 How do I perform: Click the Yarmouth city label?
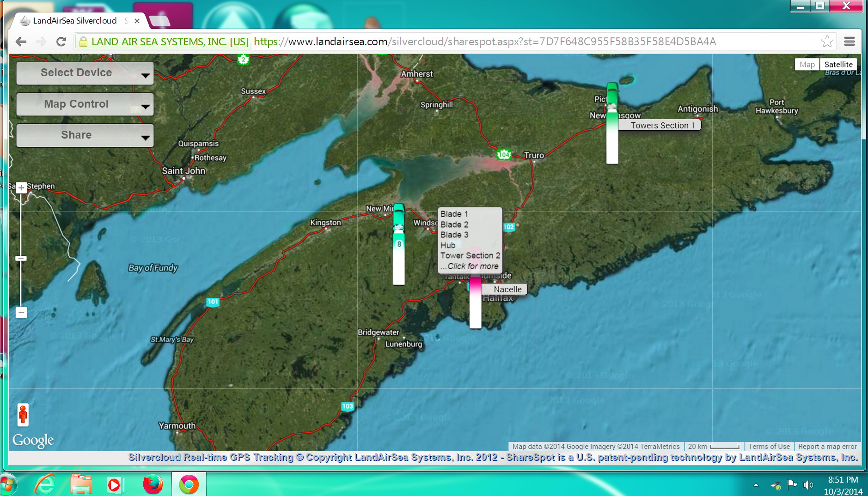pyautogui.click(x=177, y=426)
